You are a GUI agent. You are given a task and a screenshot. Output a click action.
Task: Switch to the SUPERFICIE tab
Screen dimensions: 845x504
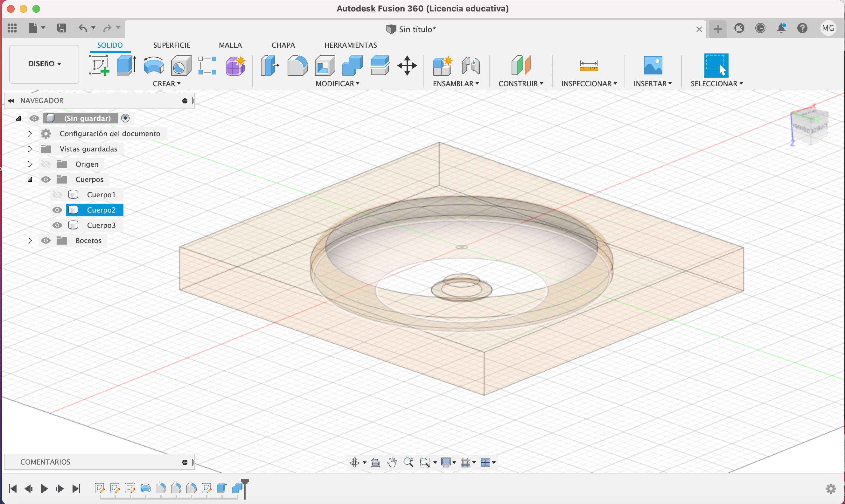pyautogui.click(x=171, y=45)
